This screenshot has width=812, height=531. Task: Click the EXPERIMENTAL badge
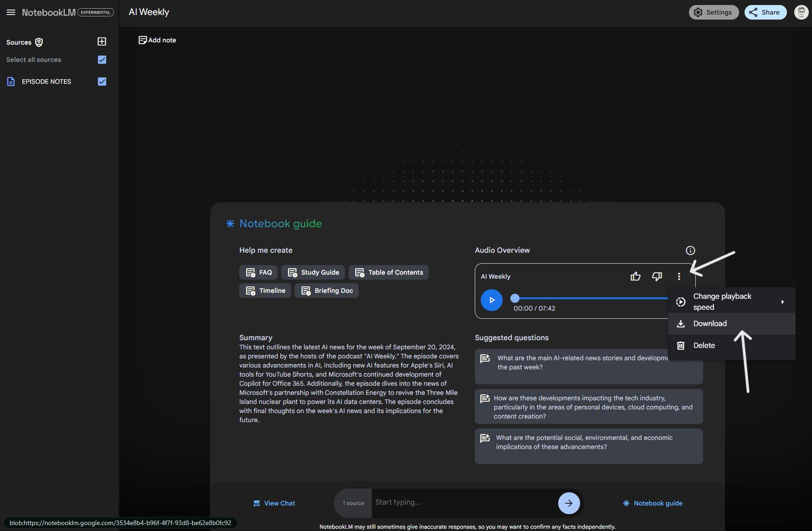(x=96, y=12)
